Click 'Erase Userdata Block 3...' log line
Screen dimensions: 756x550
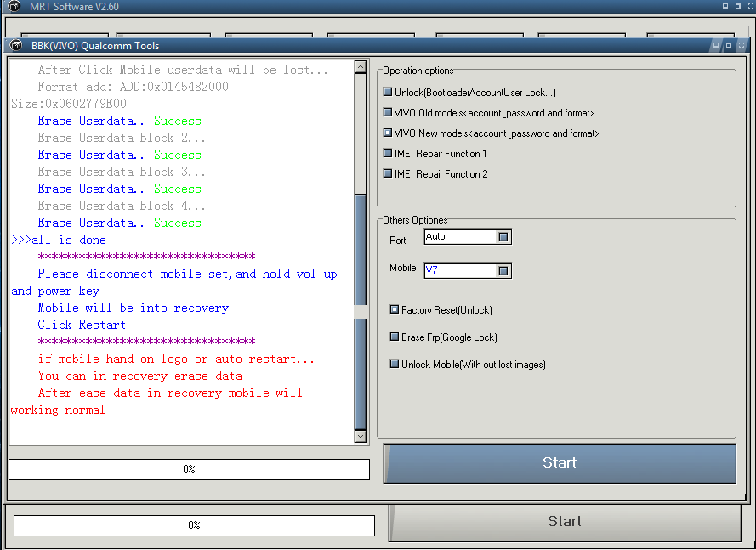click(122, 172)
